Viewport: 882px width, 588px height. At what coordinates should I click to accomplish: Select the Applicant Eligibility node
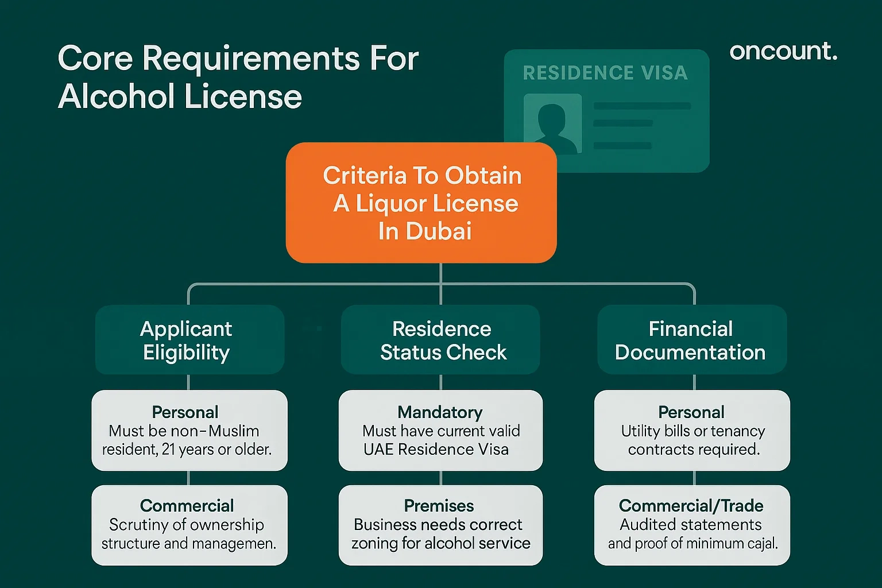click(189, 340)
